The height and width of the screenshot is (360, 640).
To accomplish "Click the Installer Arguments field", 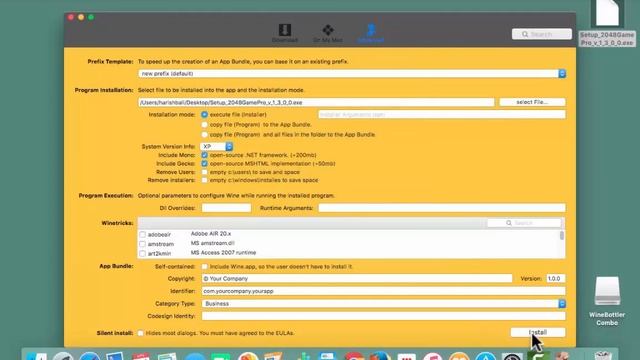I will pyautogui.click(x=442, y=115).
